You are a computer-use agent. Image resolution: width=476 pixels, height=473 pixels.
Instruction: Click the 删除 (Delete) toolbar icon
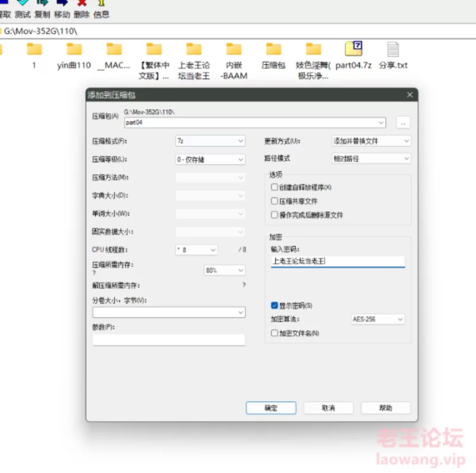click(82, 8)
